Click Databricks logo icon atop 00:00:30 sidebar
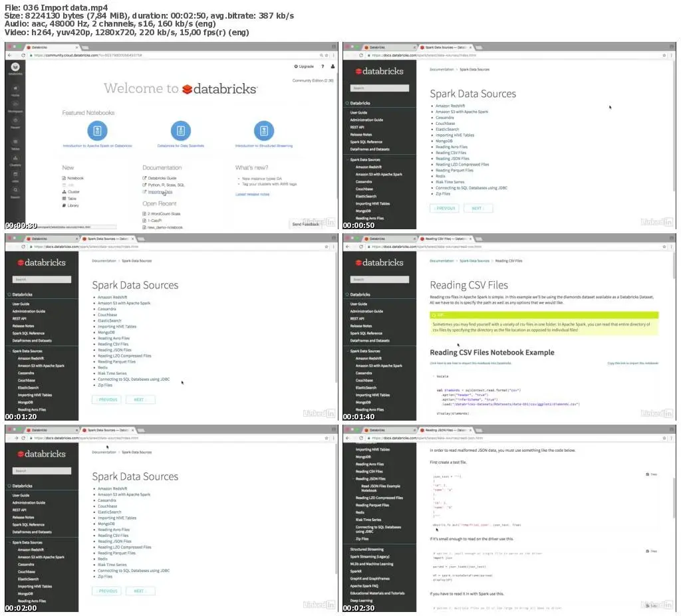Image resolution: width=681 pixels, height=616 pixels. pyautogui.click(x=15, y=67)
